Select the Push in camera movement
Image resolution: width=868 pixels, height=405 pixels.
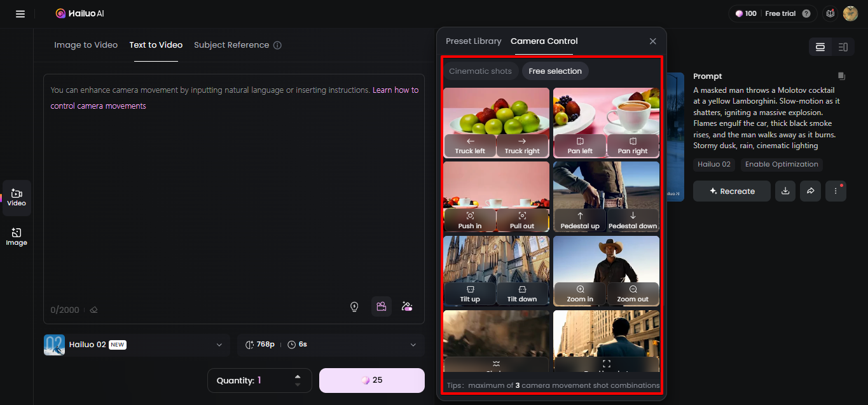tap(470, 221)
